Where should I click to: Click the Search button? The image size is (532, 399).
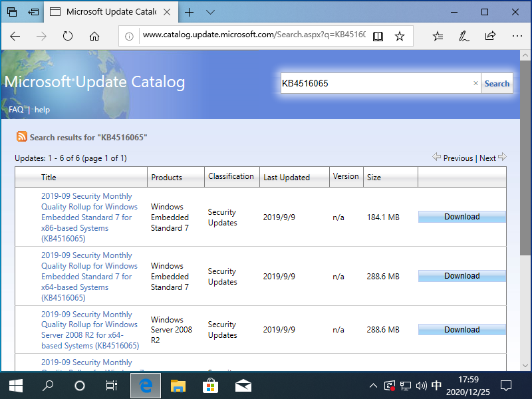[497, 83]
